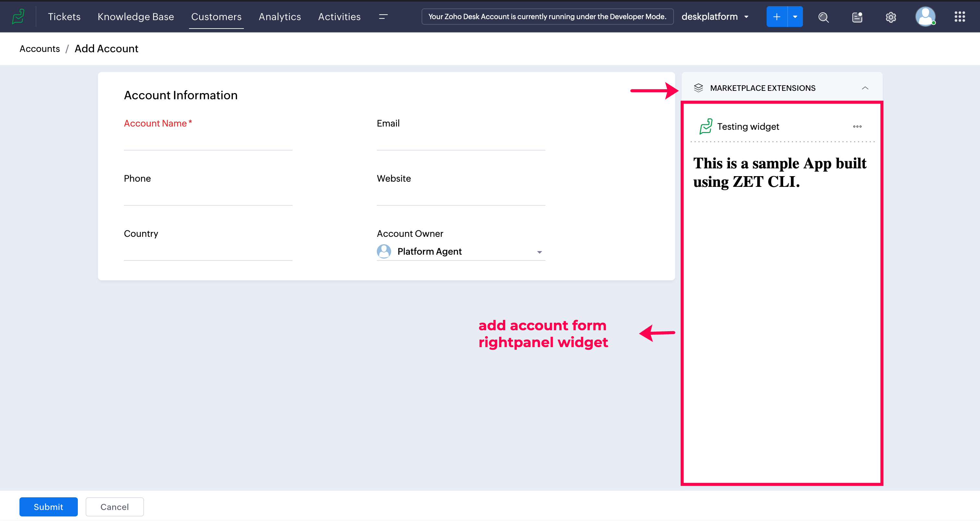Go to the Tickets tab
980x521 pixels.
pyautogui.click(x=64, y=17)
